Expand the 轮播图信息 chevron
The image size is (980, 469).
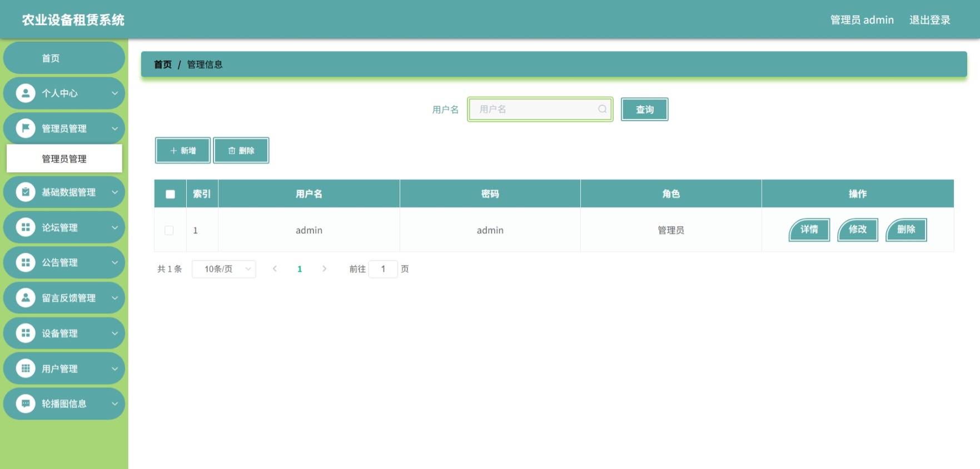pos(115,403)
